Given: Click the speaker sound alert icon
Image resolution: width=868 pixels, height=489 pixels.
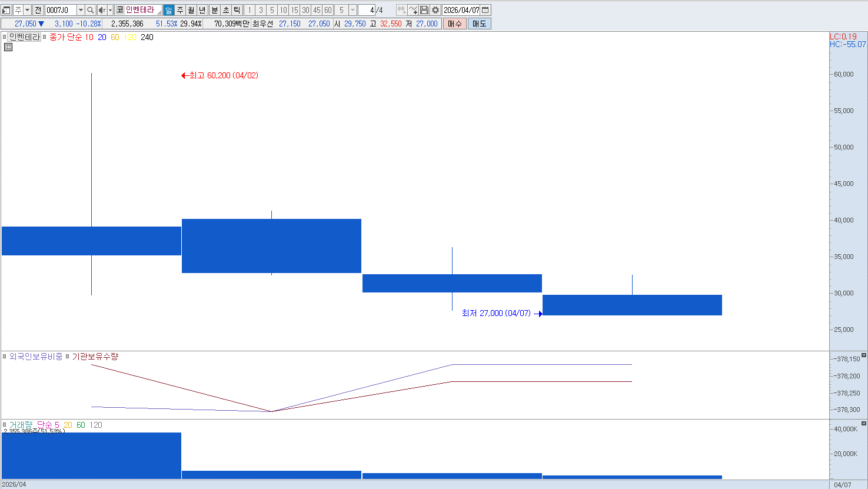Looking at the screenshot, I should tap(102, 10).
